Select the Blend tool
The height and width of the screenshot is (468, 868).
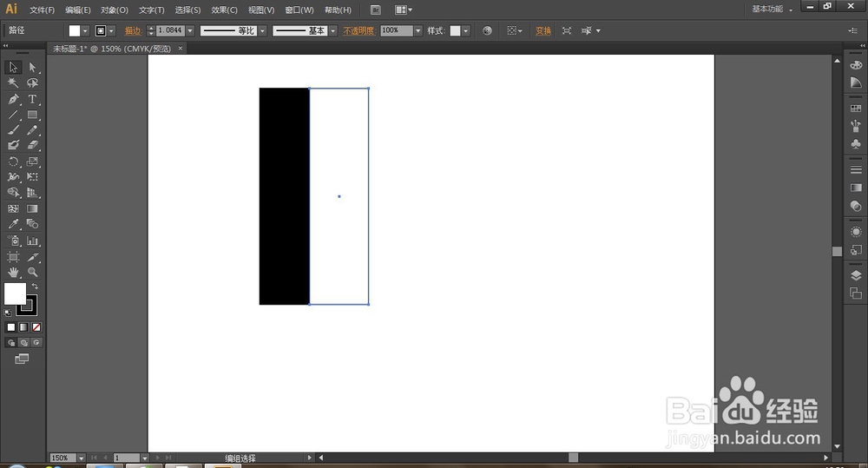32,224
